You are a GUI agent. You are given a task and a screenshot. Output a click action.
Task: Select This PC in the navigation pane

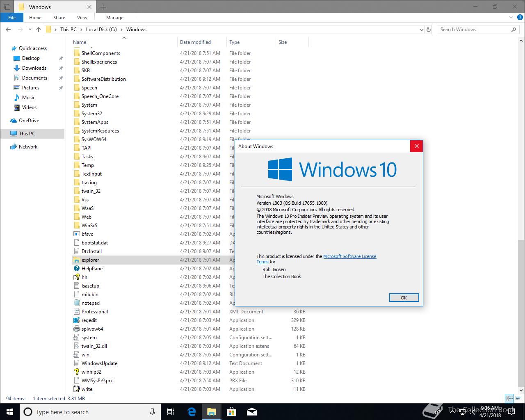coord(32,134)
